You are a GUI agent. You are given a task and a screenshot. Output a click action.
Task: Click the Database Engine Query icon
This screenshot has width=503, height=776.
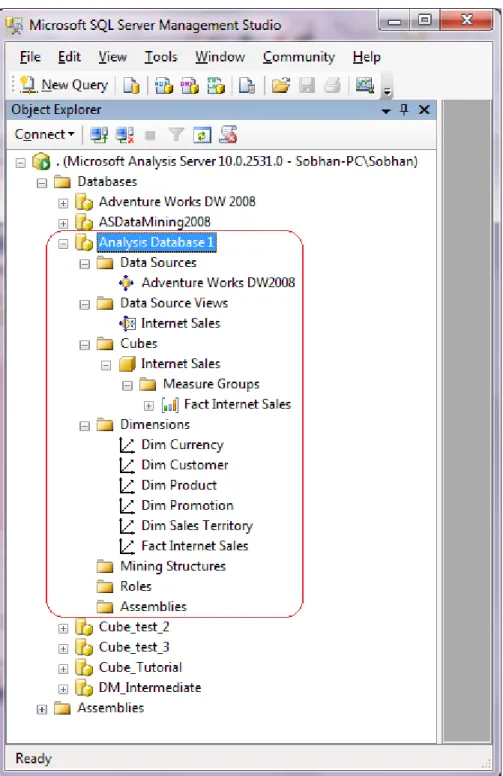click(x=131, y=85)
